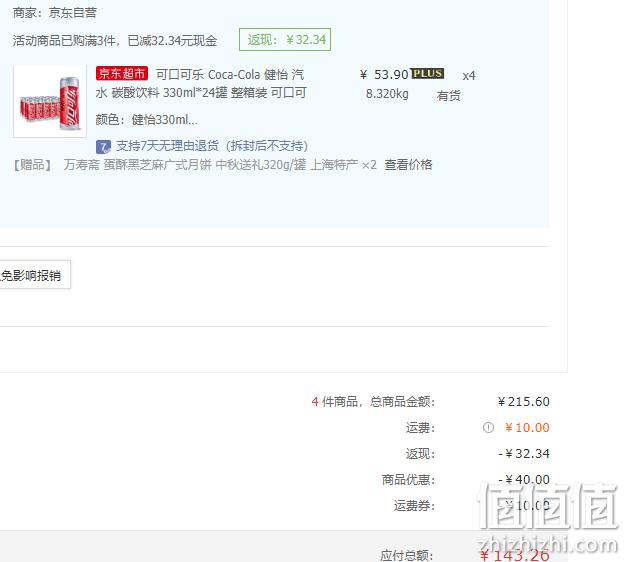Screen dimensions: 627x562
Task: Click the 京东超市 red badge
Action: point(122,74)
